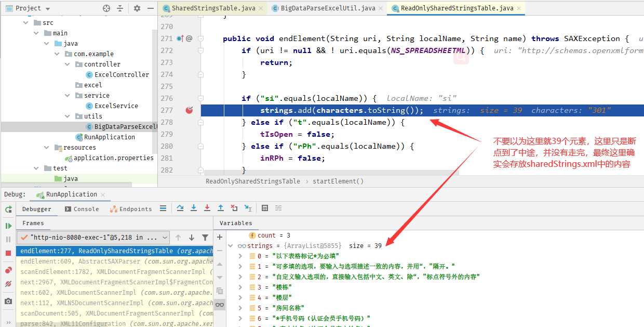This screenshot has height=327, width=644.
Task: Click the startElement() breadcrumb
Action: click(x=337, y=181)
